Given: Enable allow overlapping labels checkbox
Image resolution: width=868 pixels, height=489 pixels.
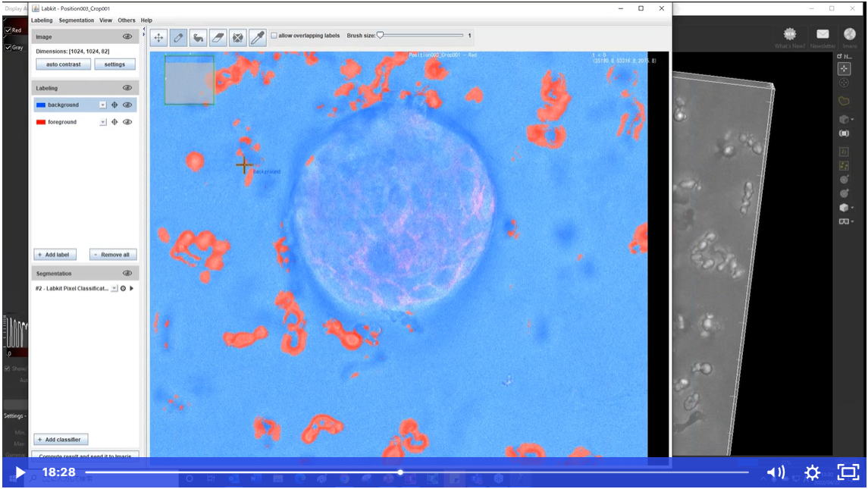Looking at the screenshot, I should 274,36.
